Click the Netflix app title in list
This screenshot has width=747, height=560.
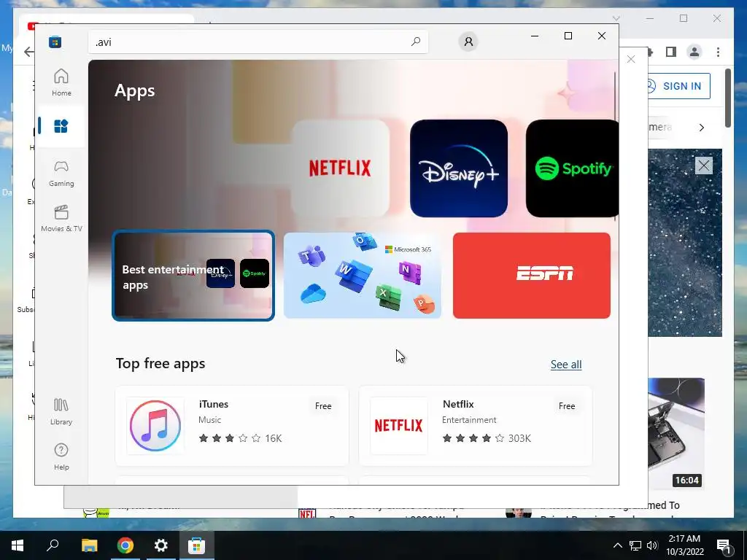click(x=458, y=404)
